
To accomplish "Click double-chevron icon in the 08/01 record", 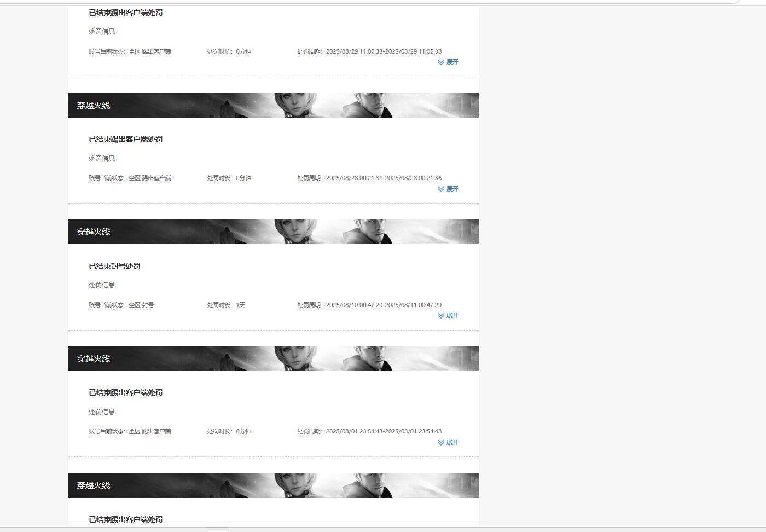I will coord(441,442).
